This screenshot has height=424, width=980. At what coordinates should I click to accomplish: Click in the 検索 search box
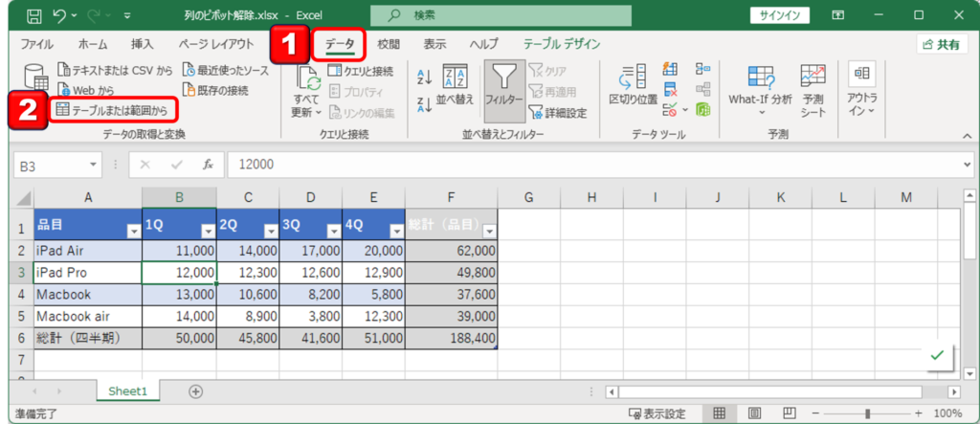501,15
